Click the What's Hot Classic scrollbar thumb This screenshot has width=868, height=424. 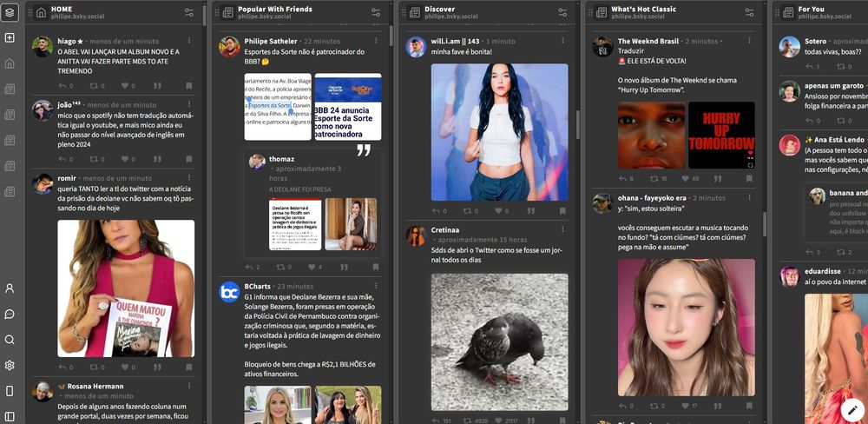tap(764, 224)
